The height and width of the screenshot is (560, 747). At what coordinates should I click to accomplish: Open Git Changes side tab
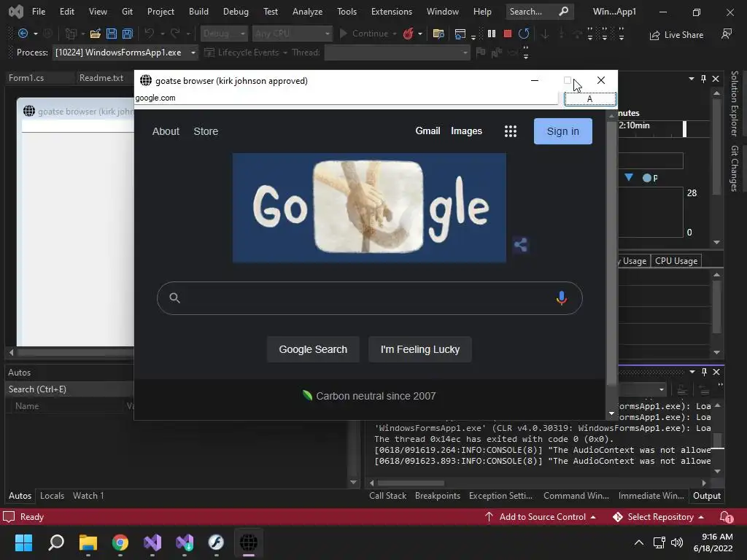click(734, 168)
